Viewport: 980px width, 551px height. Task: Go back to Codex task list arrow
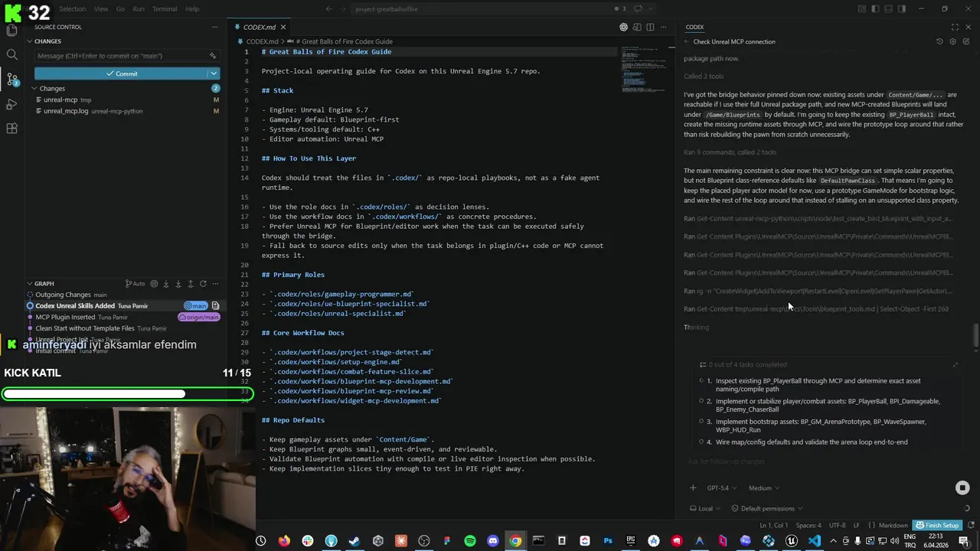(686, 41)
